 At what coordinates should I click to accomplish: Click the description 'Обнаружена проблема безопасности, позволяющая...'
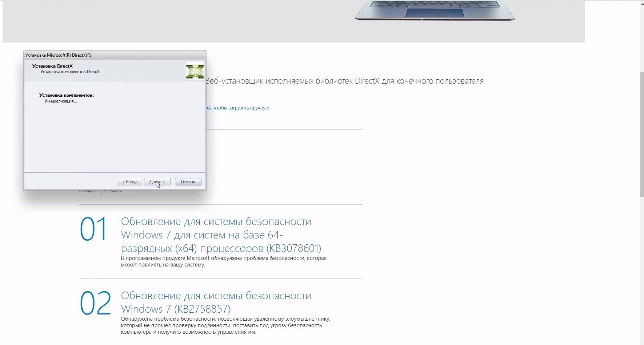click(x=225, y=325)
